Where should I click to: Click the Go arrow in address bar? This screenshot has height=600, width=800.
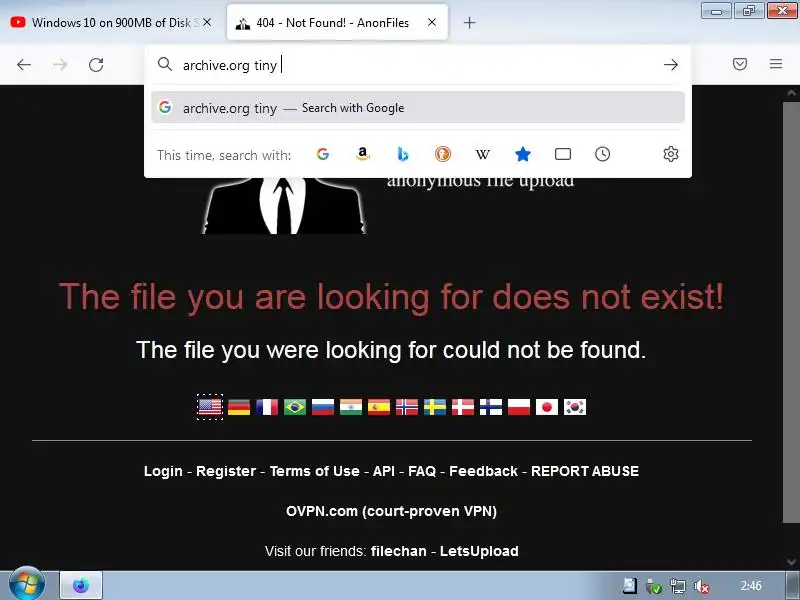pyautogui.click(x=670, y=64)
